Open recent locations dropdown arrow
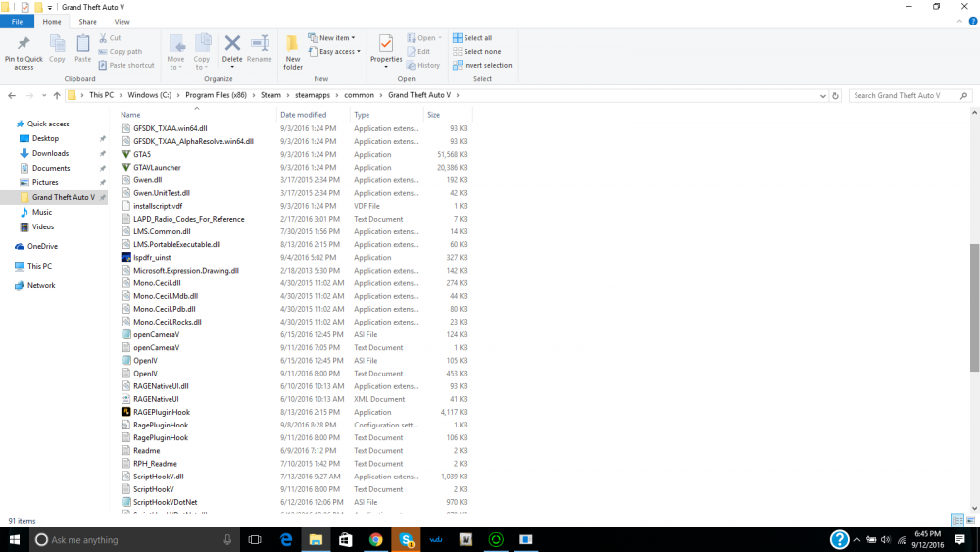This screenshot has height=552, width=980. pos(44,96)
